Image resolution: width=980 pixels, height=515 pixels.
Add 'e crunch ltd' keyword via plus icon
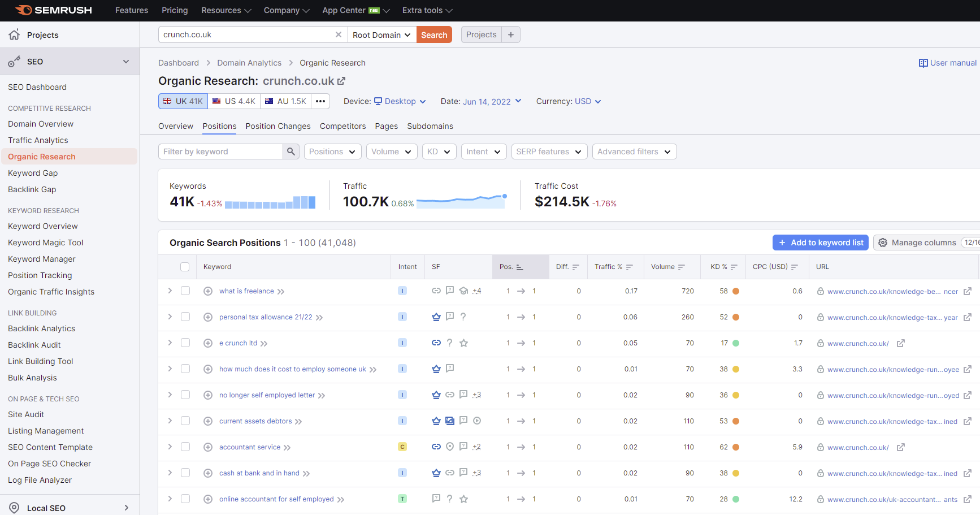(x=208, y=343)
